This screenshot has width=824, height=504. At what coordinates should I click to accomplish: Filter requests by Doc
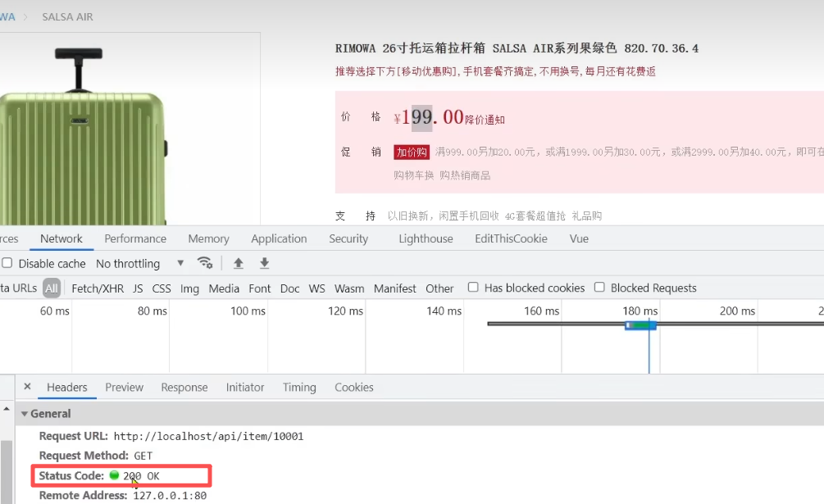click(x=289, y=288)
